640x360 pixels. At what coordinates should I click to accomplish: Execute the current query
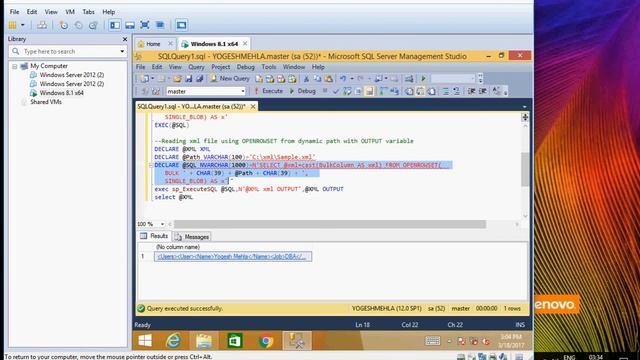[x=268, y=91]
